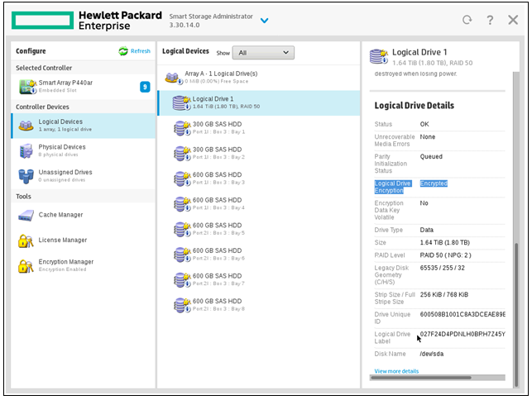Screen dimensions: 532x400
Task: Open Unassigned Drives in the sidebar
Action: 83,175
